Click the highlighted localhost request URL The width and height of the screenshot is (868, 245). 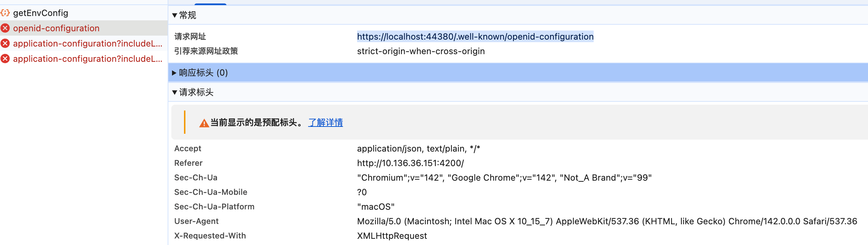coord(475,37)
